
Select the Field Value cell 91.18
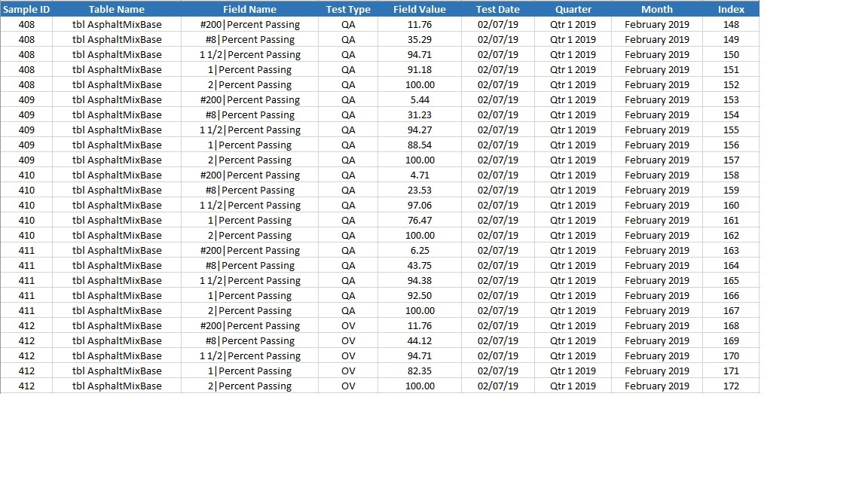coord(420,70)
